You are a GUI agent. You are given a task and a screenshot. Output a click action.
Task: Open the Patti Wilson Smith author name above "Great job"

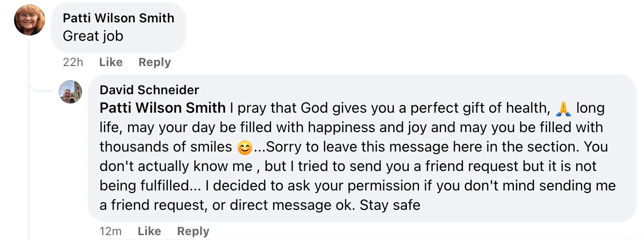click(x=118, y=18)
